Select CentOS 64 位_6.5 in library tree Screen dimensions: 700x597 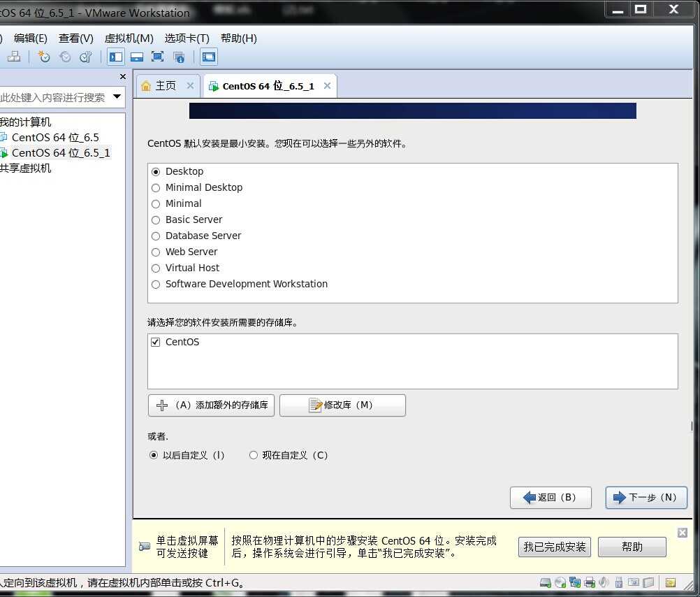coord(55,137)
